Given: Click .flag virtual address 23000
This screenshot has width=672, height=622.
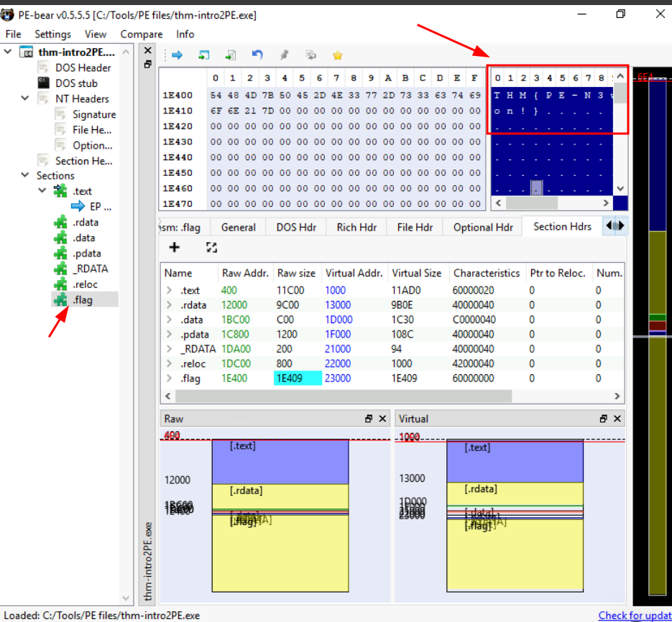Looking at the screenshot, I should [x=338, y=379].
